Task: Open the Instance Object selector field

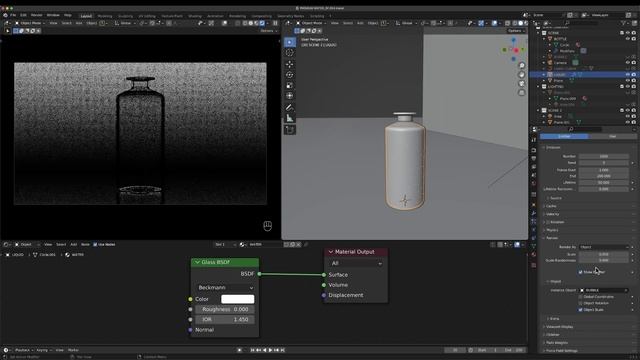Action: tap(604, 290)
